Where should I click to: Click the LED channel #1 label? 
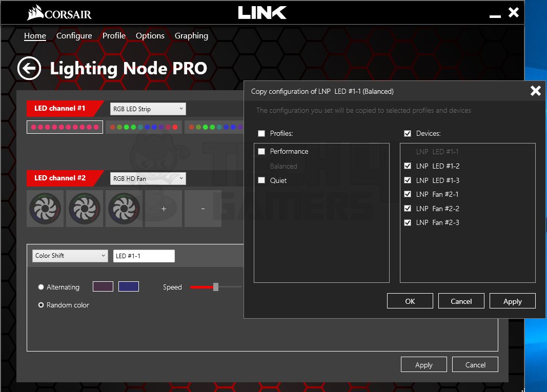click(x=59, y=108)
